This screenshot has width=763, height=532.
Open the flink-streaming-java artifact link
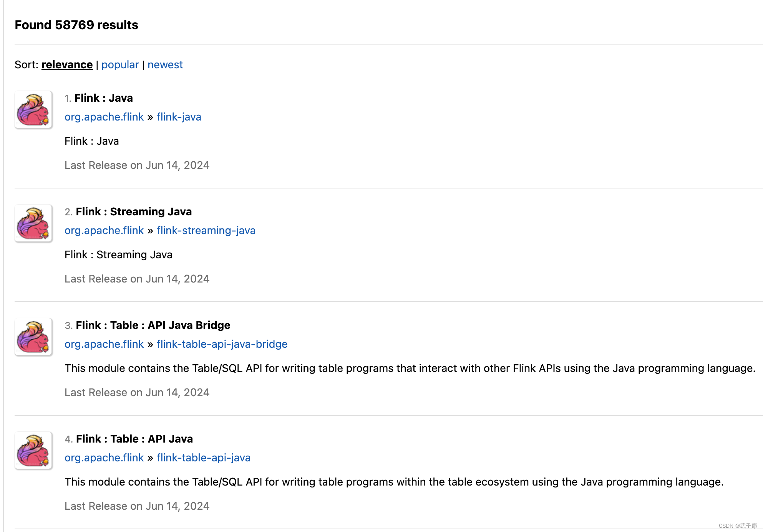pos(206,230)
